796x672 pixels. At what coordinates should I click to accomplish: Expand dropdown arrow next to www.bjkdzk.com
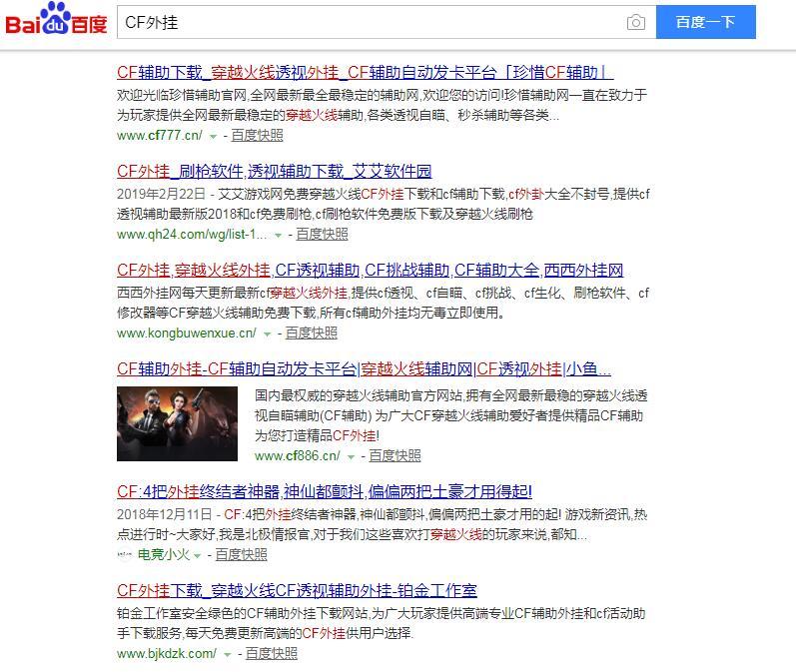[228, 655]
